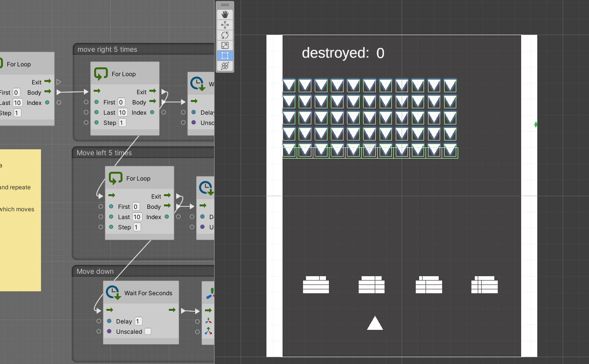Select the bottom-left invader in the grid

(x=289, y=150)
